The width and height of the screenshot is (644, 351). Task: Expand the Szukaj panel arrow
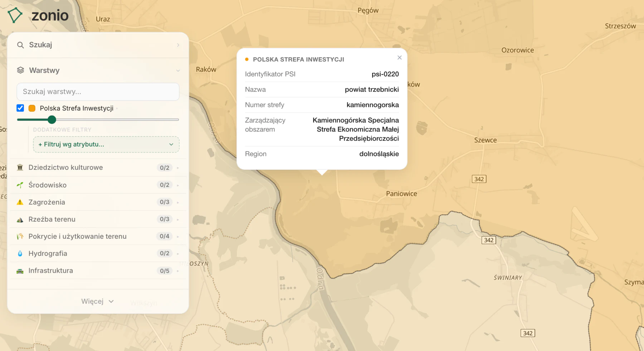click(x=178, y=45)
